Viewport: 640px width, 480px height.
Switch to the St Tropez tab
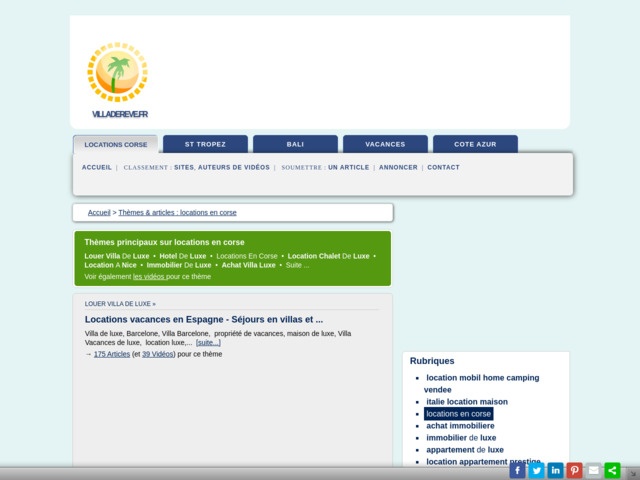coord(205,144)
